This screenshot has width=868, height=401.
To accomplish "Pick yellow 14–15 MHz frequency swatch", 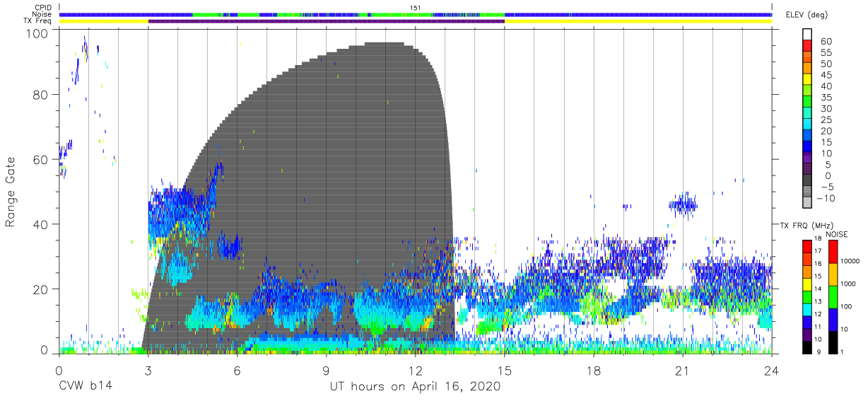I will coord(807,283).
